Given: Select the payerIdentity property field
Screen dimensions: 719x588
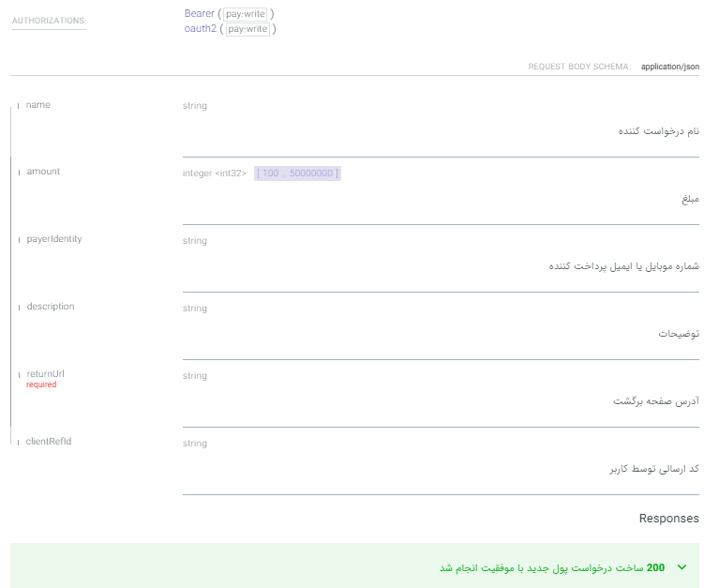Looking at the screenshot, I should 54,239.
